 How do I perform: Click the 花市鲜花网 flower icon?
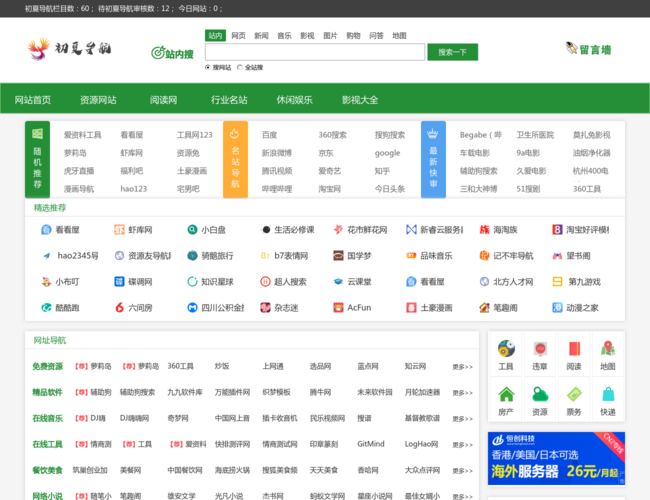[338, 230]
